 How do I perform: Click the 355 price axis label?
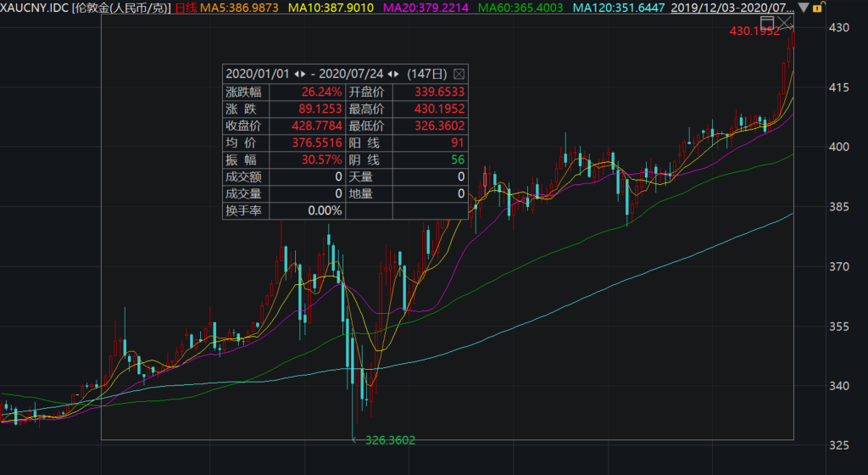(838, 327)
